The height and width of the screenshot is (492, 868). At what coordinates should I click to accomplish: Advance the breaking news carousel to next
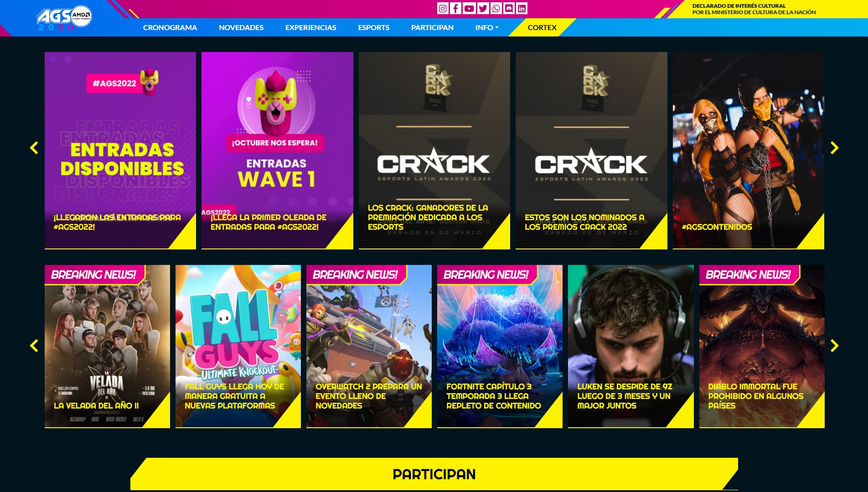[x=834, y=346]
